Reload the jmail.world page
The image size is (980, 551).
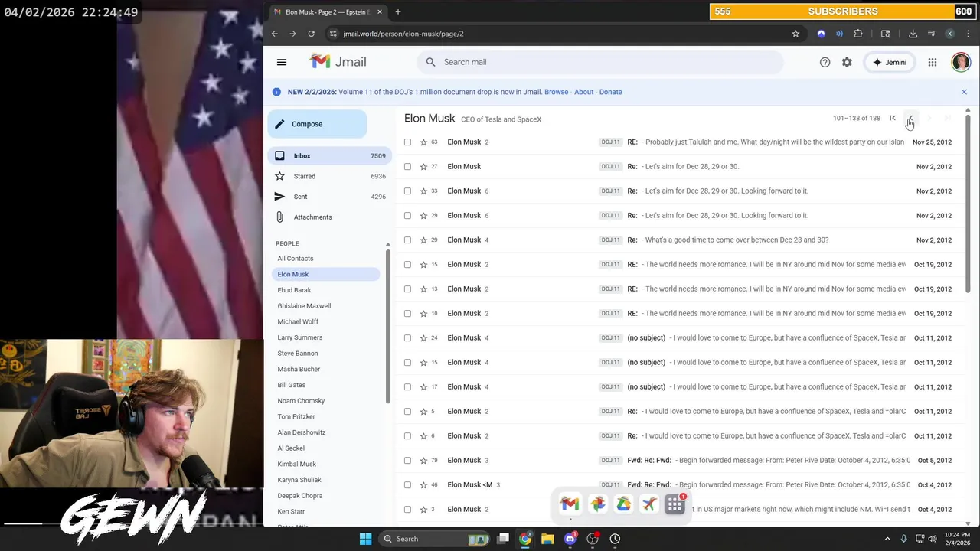tap(311, 34)
